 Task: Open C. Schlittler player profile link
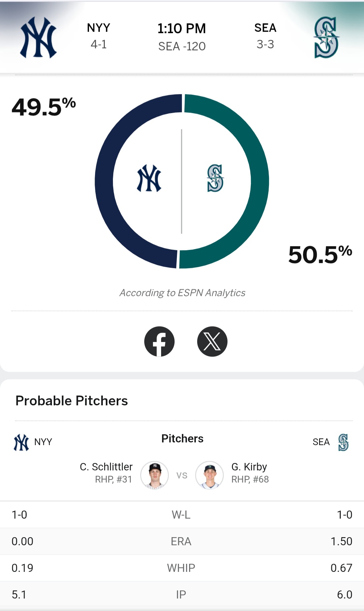click(x=106, y=467)
